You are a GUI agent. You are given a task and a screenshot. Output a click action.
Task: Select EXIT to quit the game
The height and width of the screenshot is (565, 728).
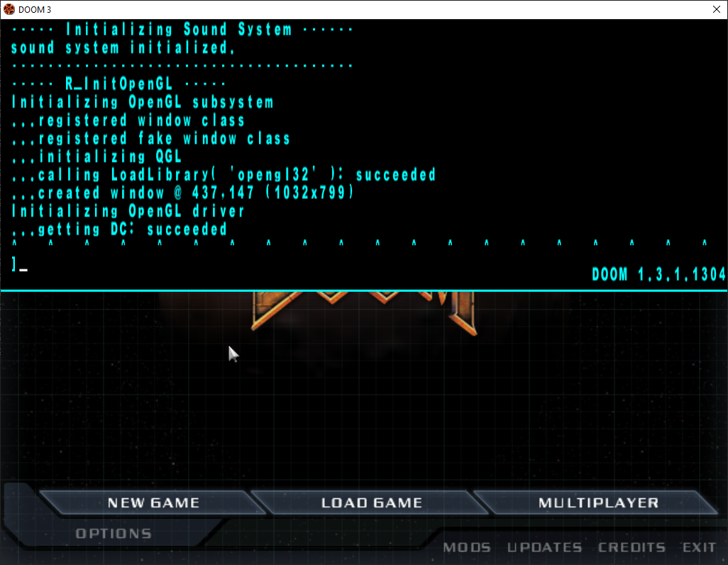pyautogui.click(x=699, y=547)
